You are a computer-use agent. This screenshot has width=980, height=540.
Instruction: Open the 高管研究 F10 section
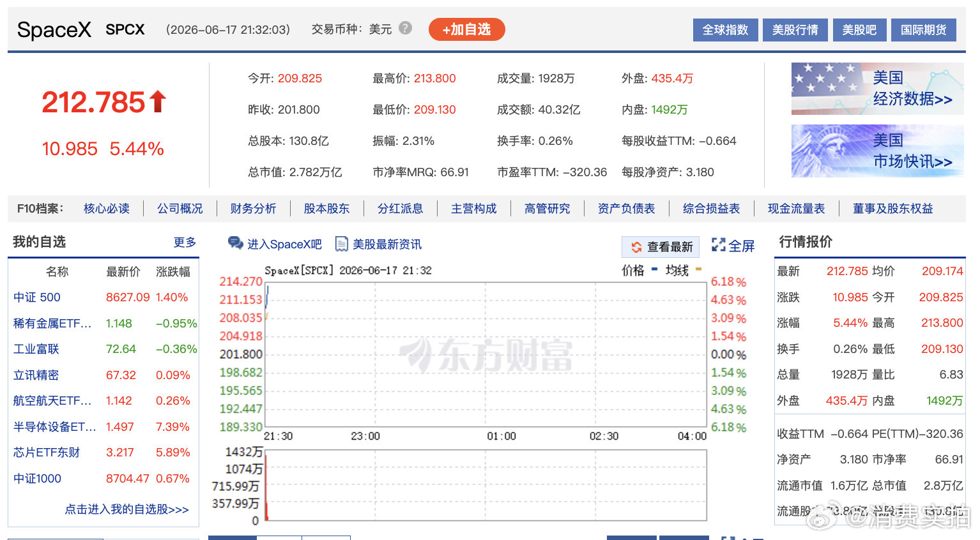547,209
